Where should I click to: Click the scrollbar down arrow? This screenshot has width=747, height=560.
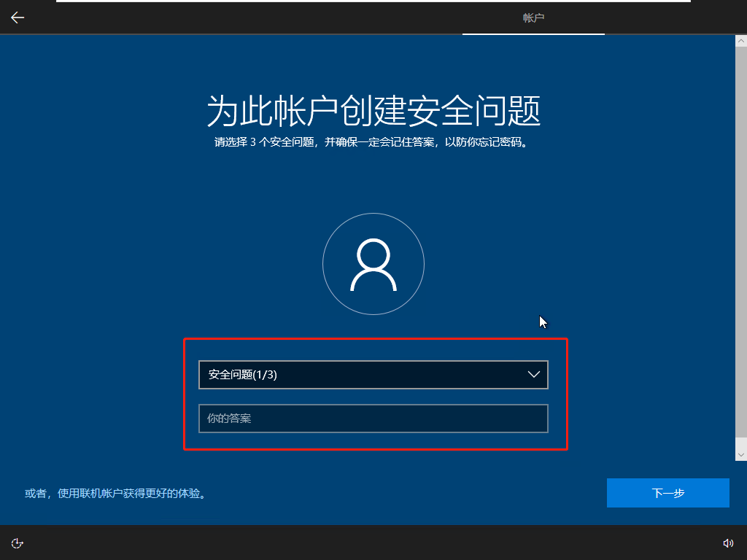pos(741,454)
